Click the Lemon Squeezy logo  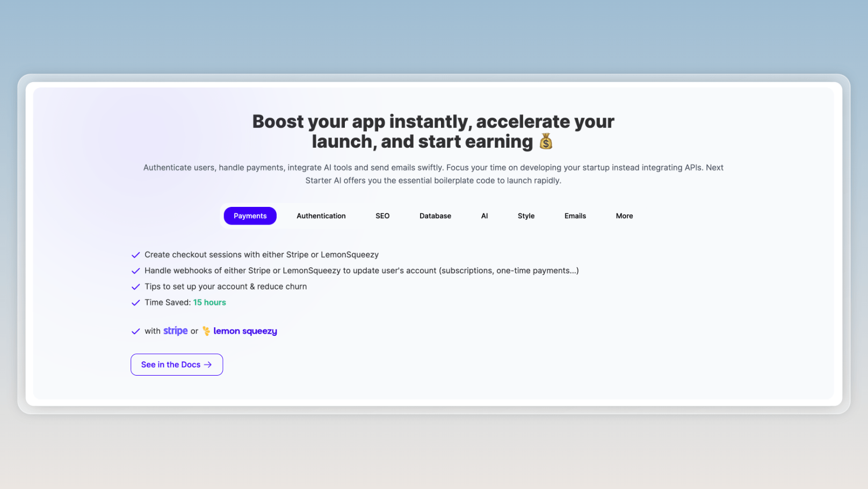coord(240,331)
